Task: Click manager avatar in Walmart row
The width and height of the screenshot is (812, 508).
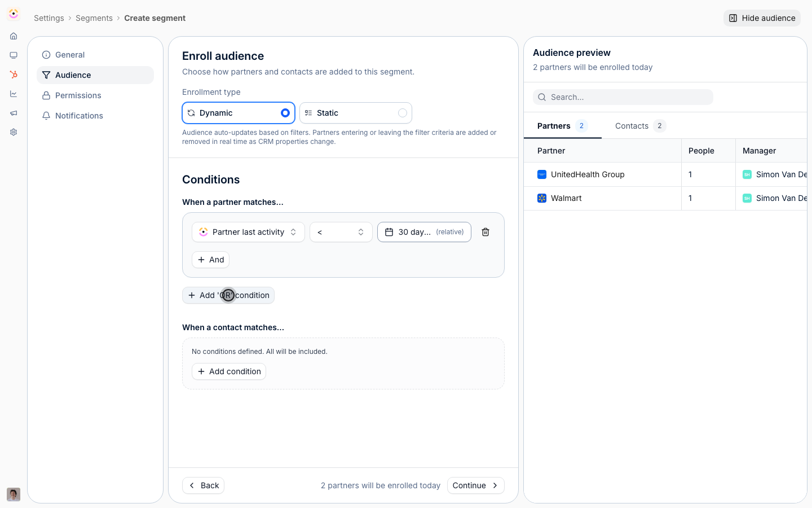Action: pos(747,198)
